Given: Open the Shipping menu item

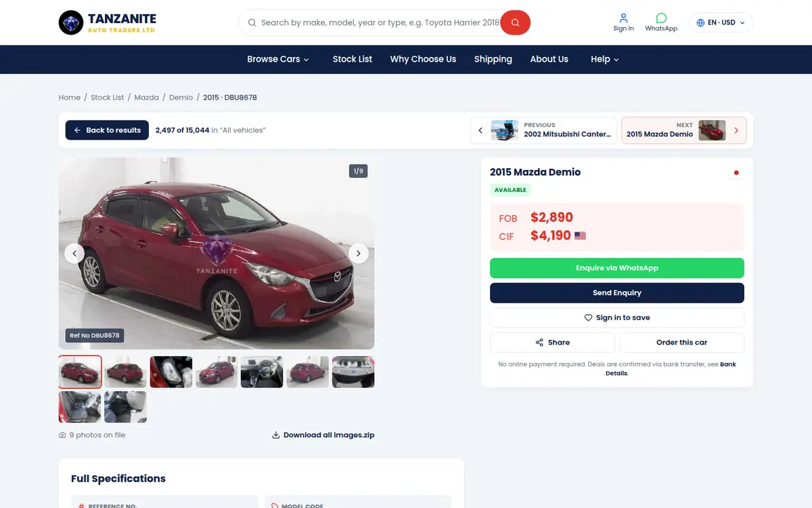Looking at the screenshot, I should (x=493, y=60).
